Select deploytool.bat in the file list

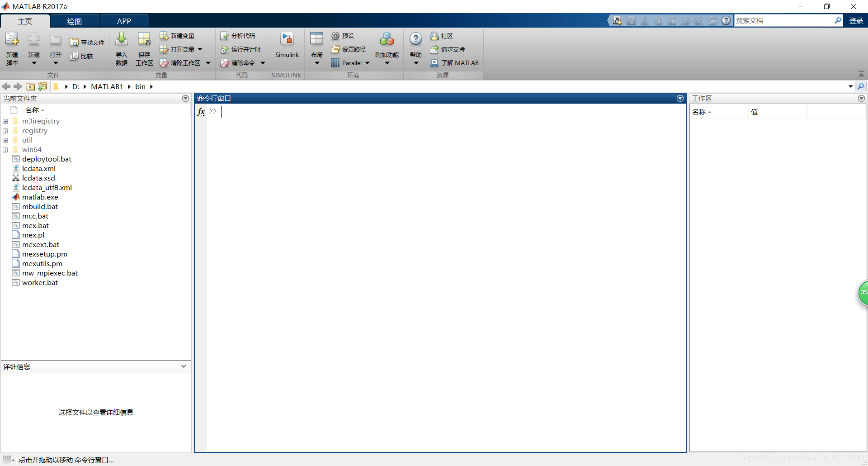[47, 159]
